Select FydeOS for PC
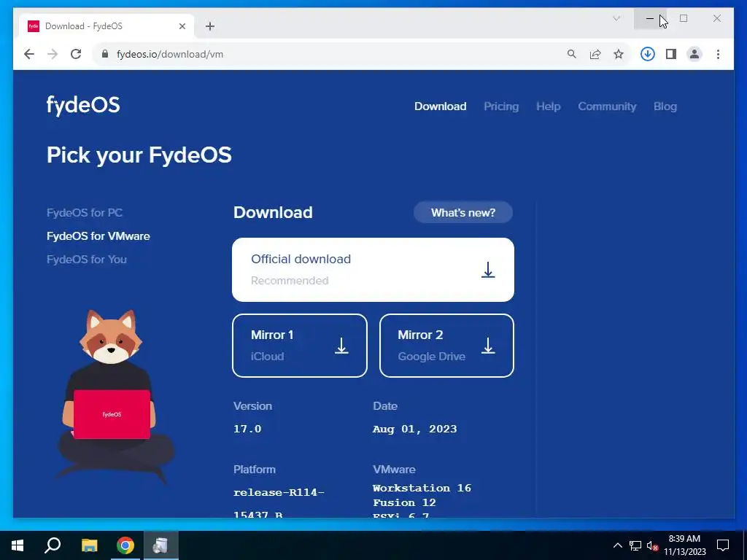Viewport: 747px width, 560px height. (85, 212)
